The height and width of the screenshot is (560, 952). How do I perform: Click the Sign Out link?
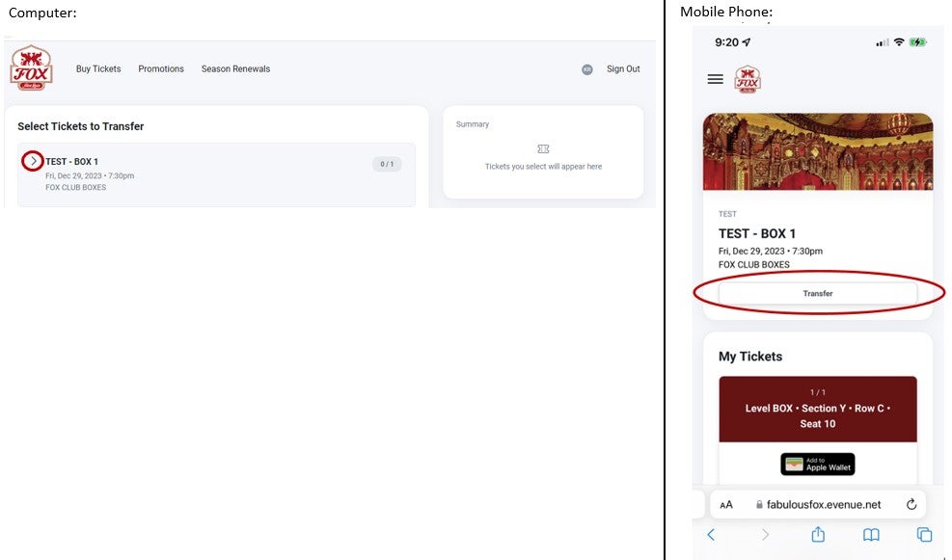pyautogui.click(x=623, y=69)
